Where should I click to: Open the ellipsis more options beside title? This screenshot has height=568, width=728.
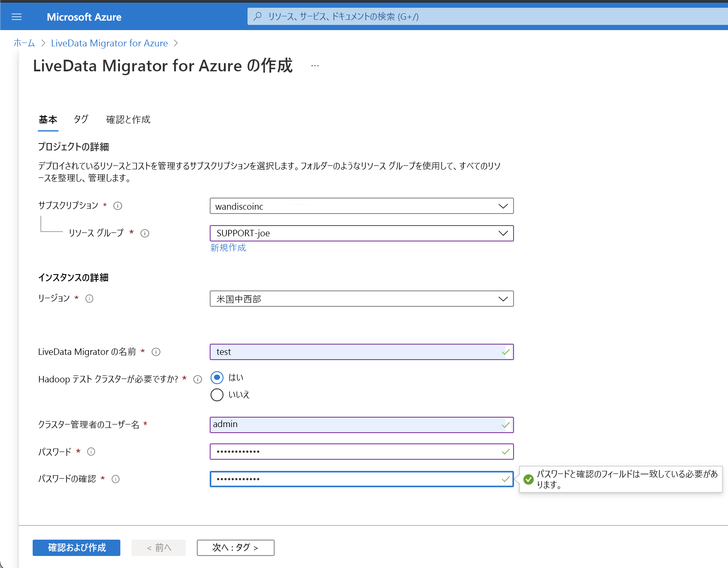(315, 66)
